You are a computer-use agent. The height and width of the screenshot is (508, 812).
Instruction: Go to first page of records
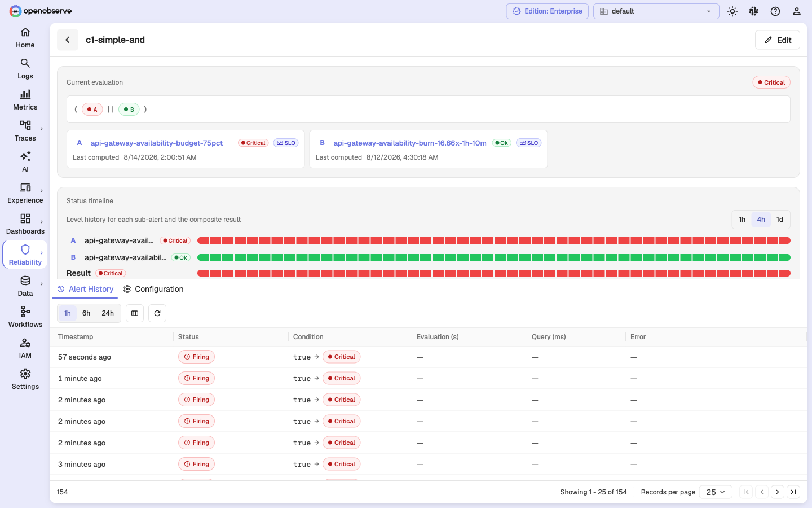[746, 492]
